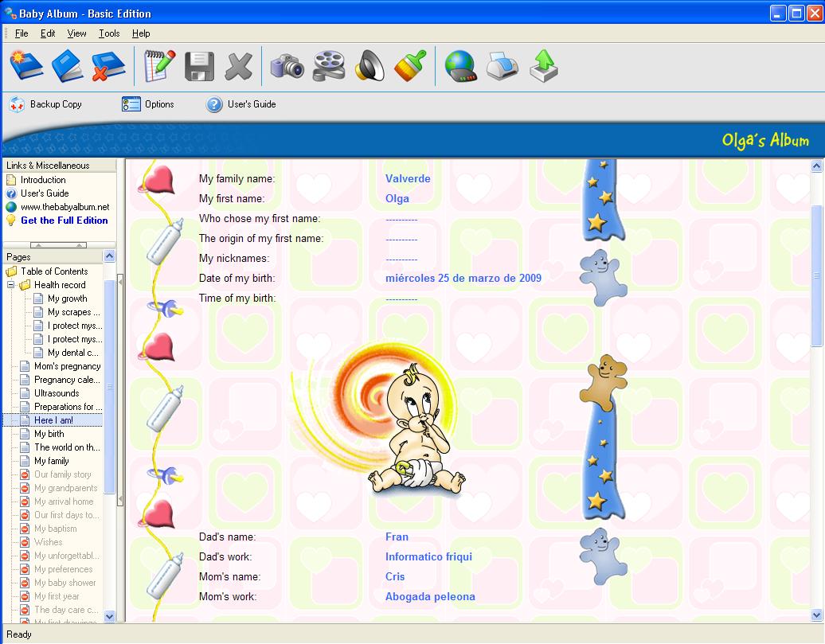825x644 pixels.
Task: Click the Pages tree scroll down arrow
Action: point(109,616)
